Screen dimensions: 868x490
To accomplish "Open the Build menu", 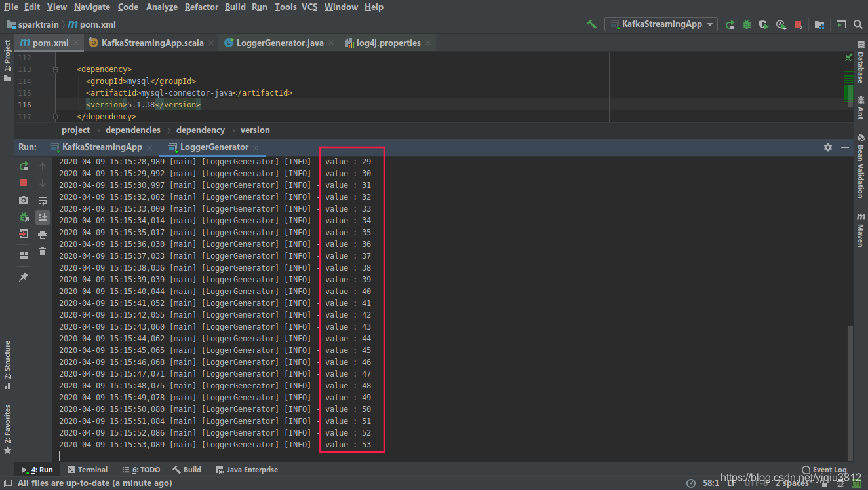I will tap(235, 7).
